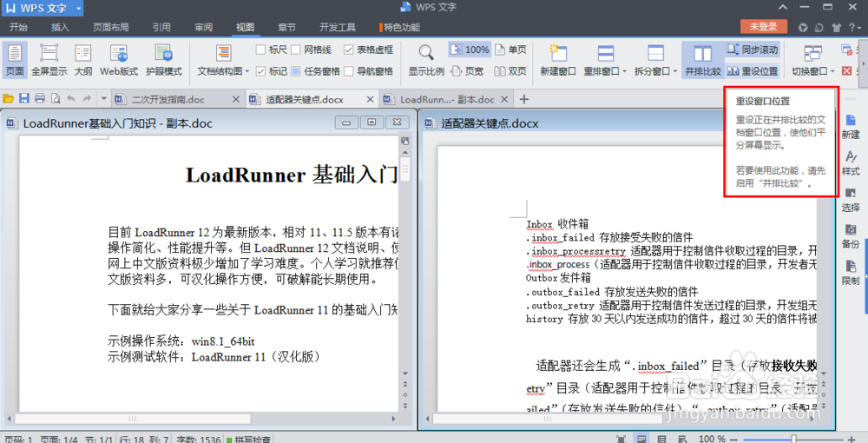Turn on 护眼模式 eye protection mode
This screenshot has width=868, height=443.
(x=163, y=60)
